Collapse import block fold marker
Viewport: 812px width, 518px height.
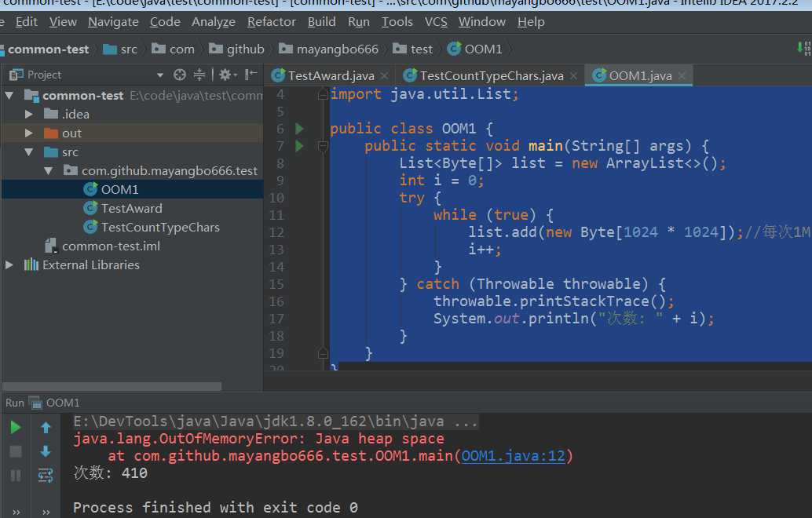click(x=323, y=94)
